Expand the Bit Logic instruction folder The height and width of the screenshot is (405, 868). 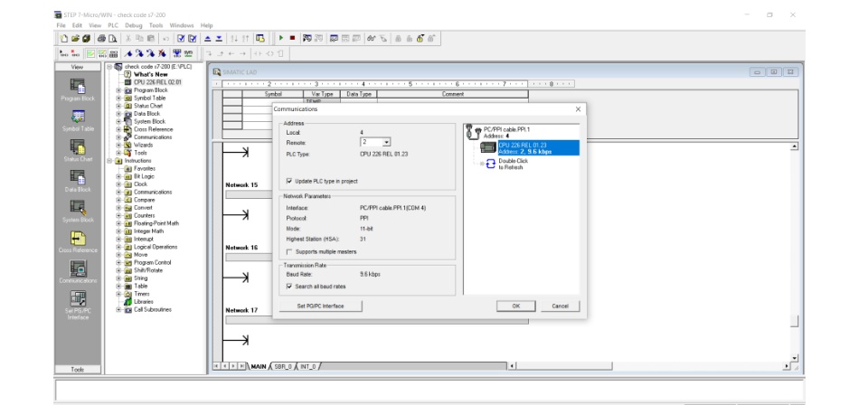coord(118,176)
